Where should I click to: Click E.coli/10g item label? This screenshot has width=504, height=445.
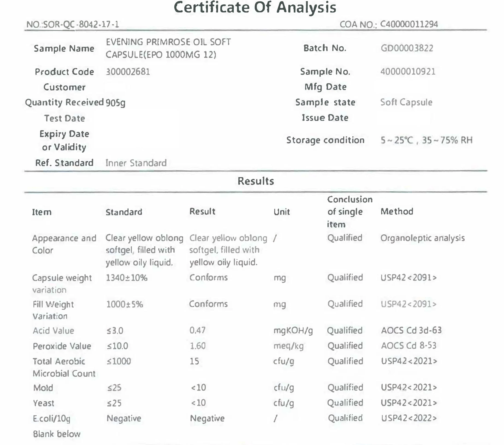pos(52,419)
